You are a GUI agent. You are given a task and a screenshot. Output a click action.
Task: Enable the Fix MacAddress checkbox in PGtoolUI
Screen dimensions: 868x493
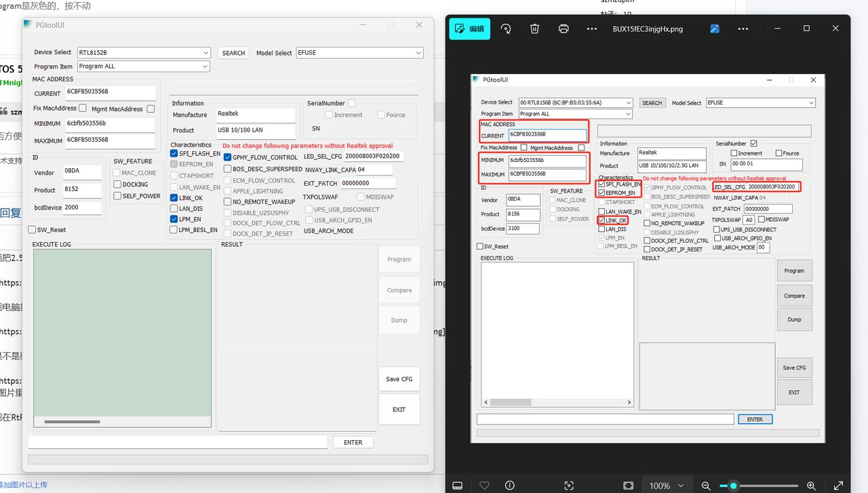pos(83,108)
